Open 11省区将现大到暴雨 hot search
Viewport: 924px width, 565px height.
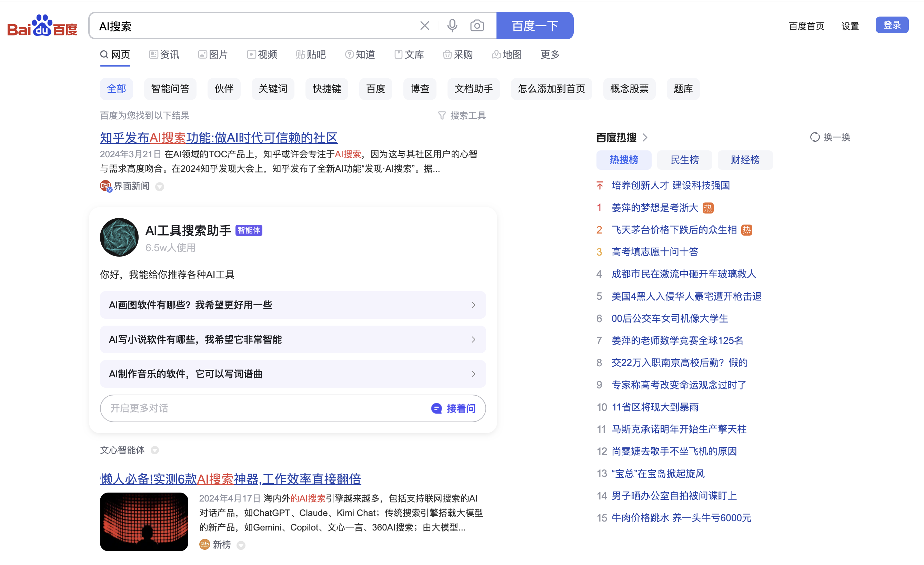[655, 407]
